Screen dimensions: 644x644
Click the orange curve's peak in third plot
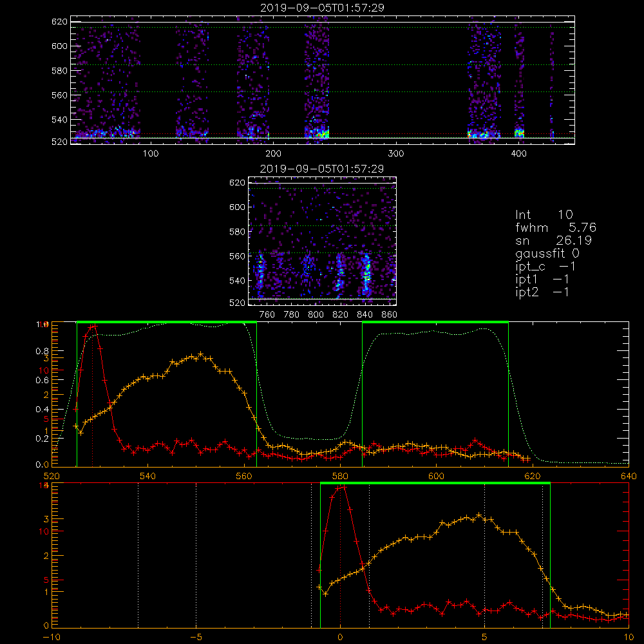(200, 354)
